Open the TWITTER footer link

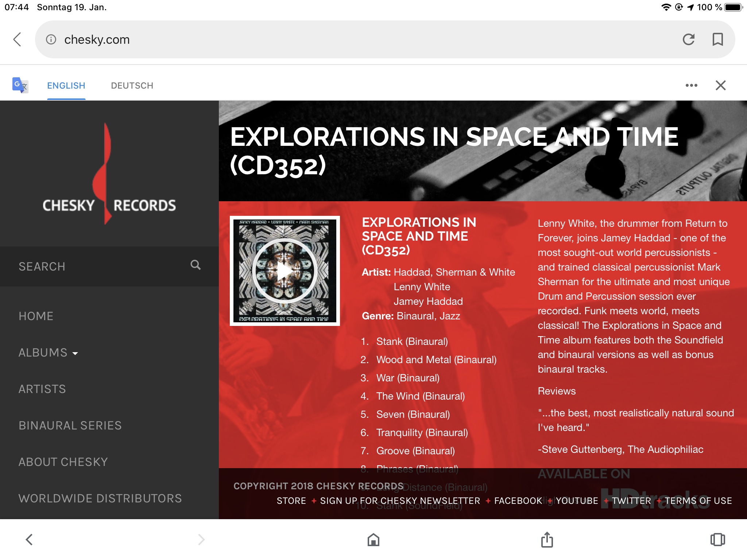coord(631,501)
